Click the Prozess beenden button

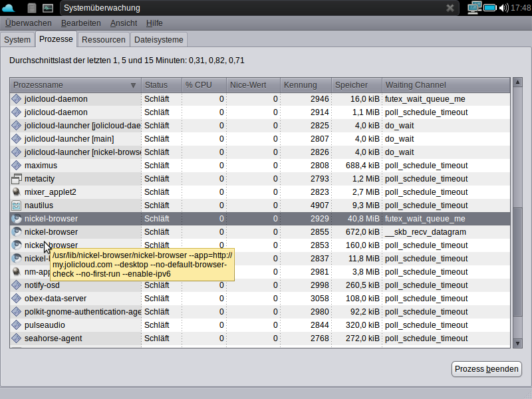point(486,369)
